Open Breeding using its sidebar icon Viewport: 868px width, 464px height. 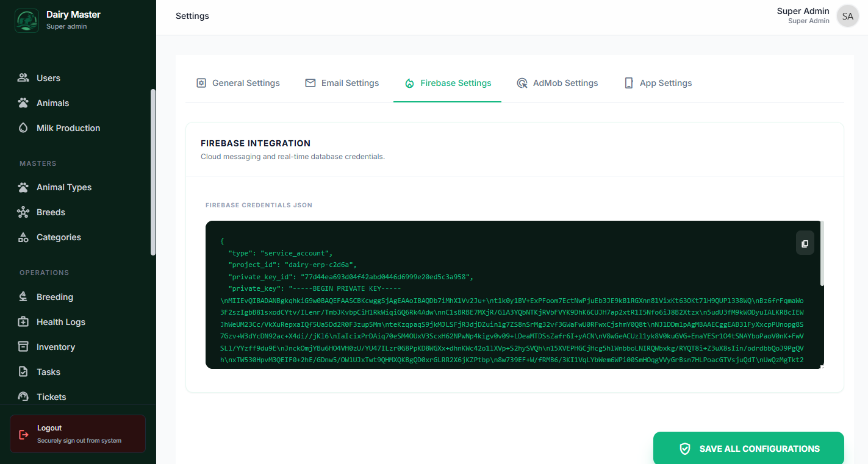click(23, 297)
